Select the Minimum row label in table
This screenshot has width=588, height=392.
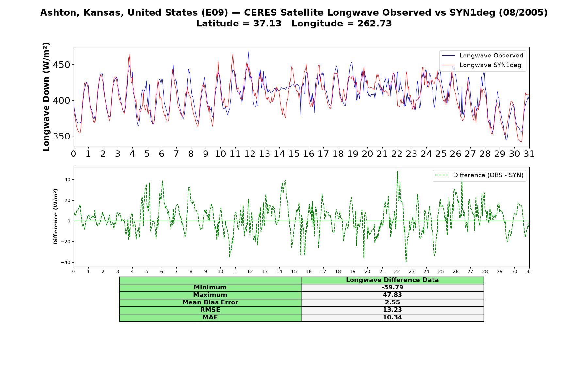pos(210,287)
